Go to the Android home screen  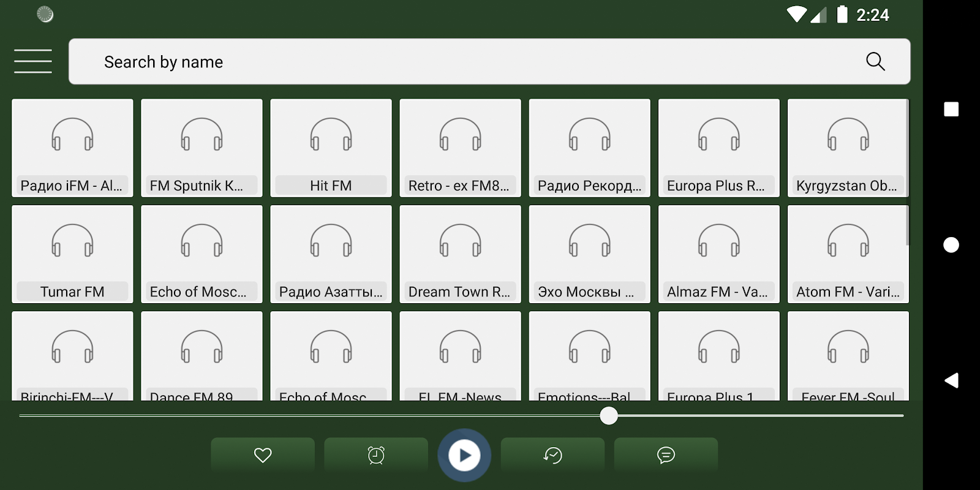[951, 245]
